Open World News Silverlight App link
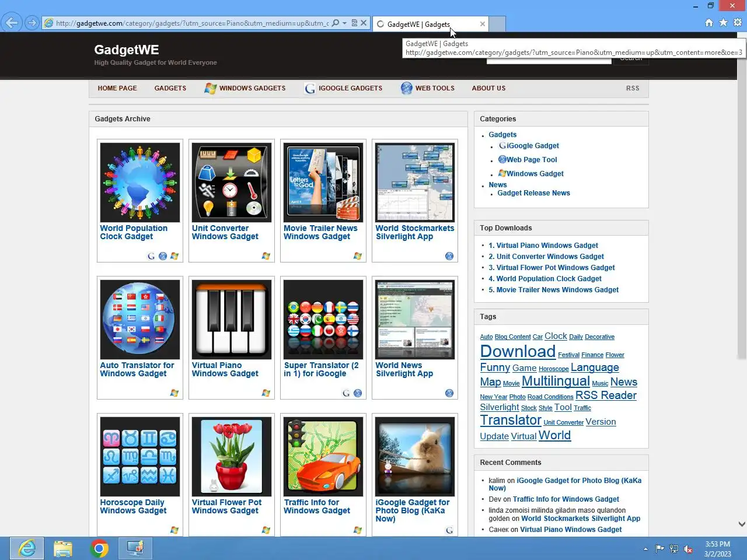747x560 pixels. pos(404,369)
